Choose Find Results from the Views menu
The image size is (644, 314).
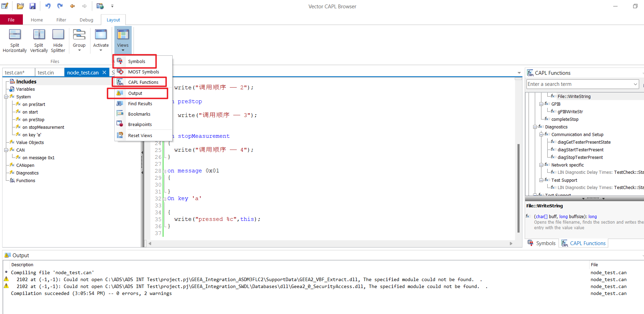click(143, 104)
